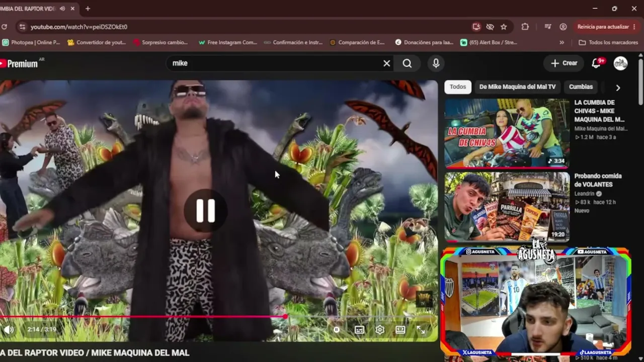
Task: Open the YouTube account avatar menu
Action: coord(620,63)
